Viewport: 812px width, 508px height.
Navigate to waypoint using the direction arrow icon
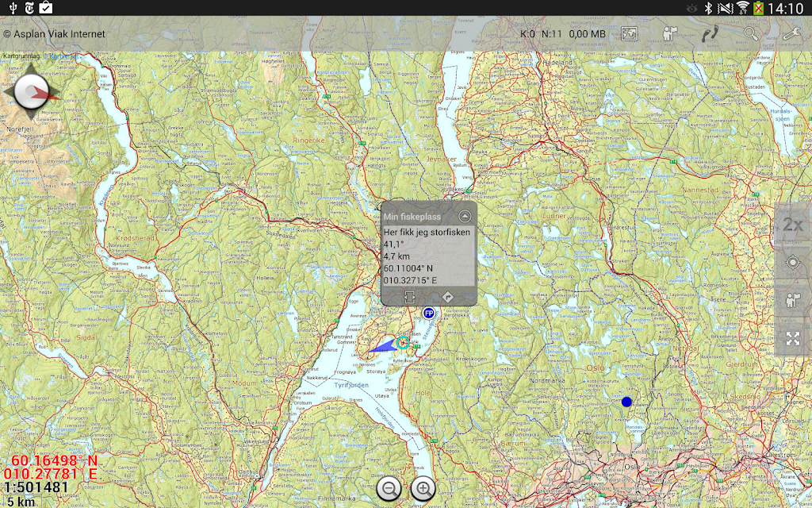pyautogui.click(x=447, y=296)
